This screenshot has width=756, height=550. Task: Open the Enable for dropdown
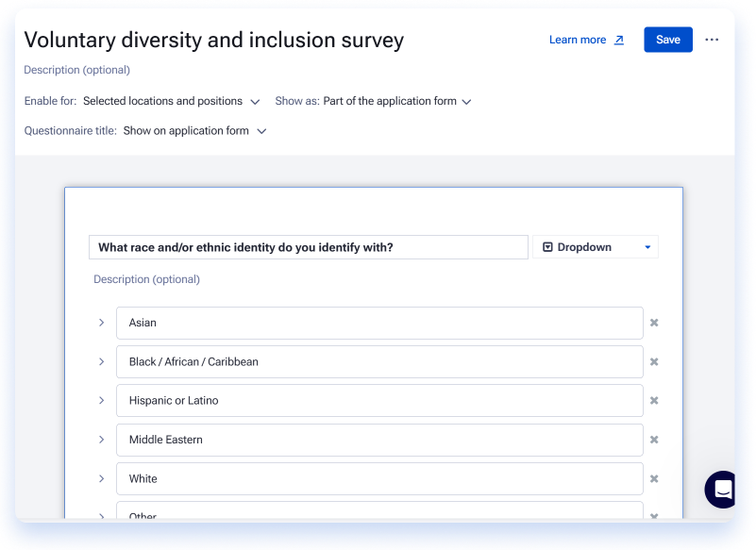click(171, 101)
